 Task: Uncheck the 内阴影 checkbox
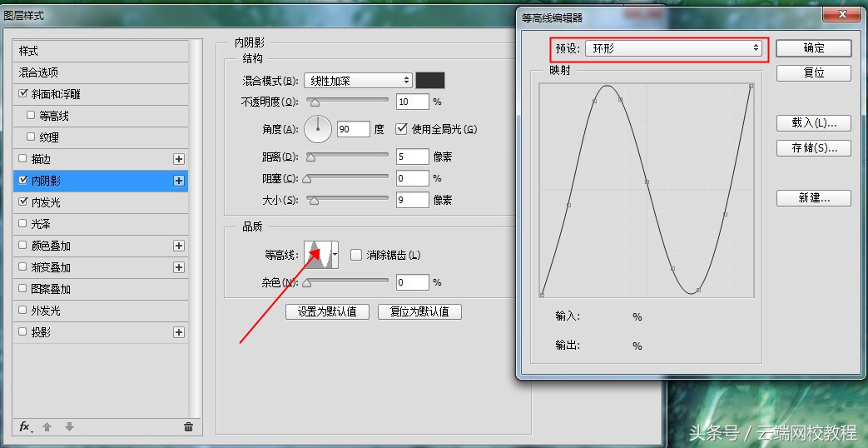[22, 180]
